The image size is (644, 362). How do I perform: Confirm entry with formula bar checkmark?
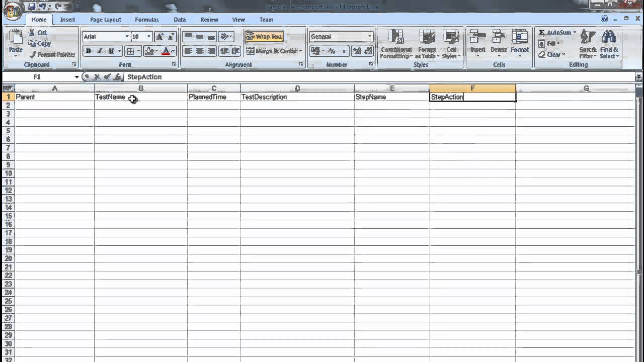pos(107,77)
